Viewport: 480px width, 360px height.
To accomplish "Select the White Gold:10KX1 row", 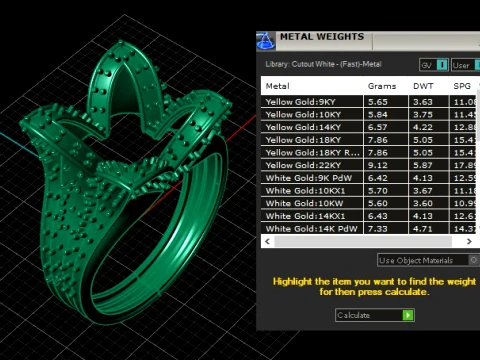I will point(369,190).
